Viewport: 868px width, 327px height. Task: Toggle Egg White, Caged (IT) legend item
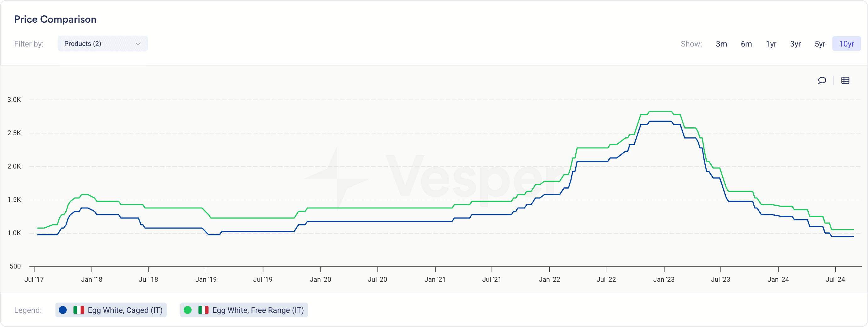[x=111, y=310]
